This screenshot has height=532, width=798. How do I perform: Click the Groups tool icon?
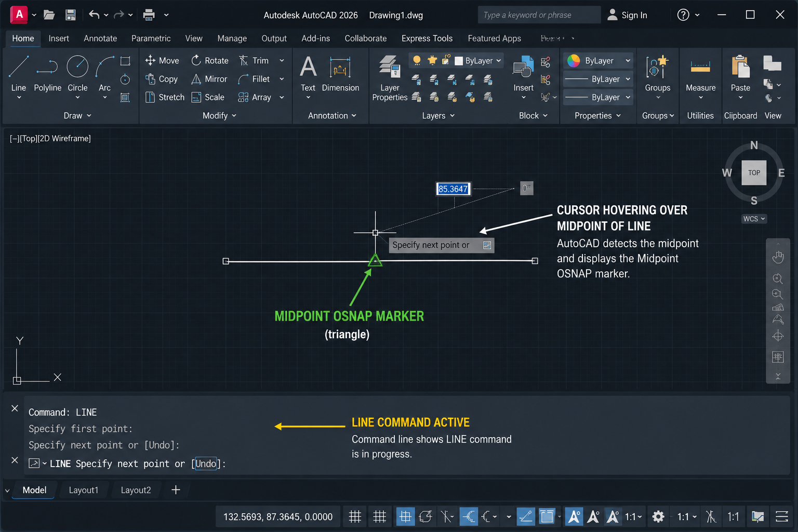[x=657, y=68]
